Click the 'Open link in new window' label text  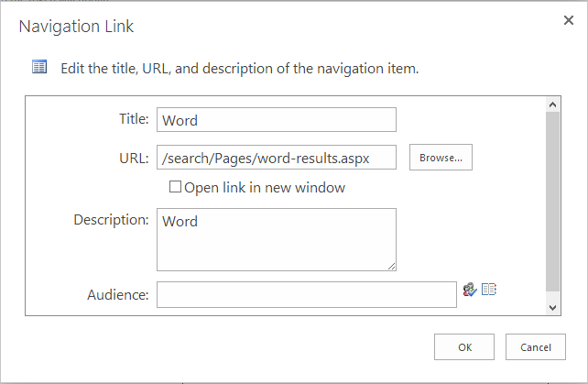265,188
